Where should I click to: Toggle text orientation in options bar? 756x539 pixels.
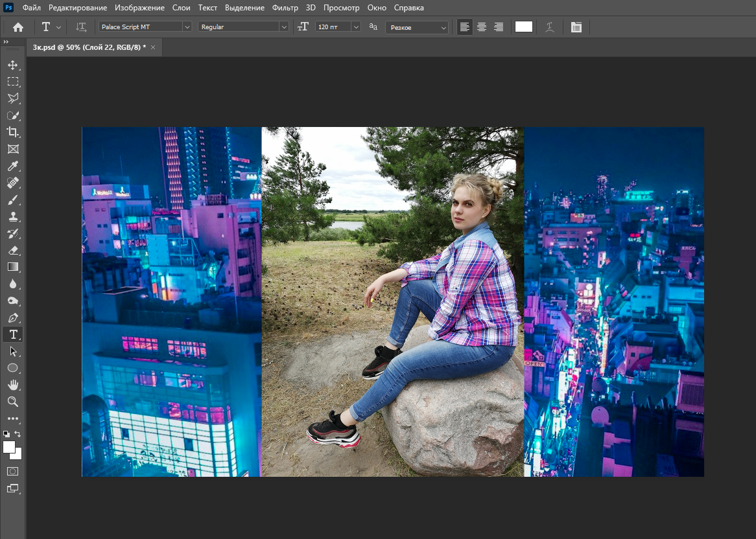point(81,27)
